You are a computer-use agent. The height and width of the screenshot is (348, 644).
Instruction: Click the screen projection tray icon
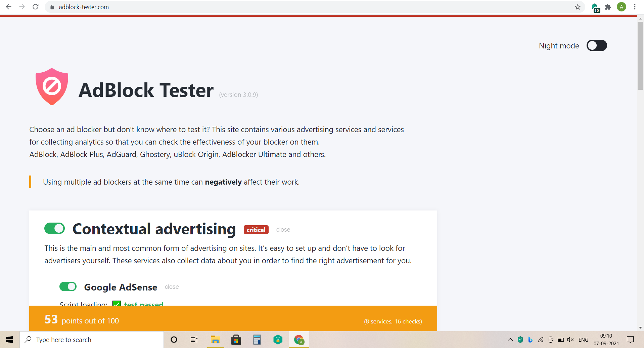click(x=551, y=340)
